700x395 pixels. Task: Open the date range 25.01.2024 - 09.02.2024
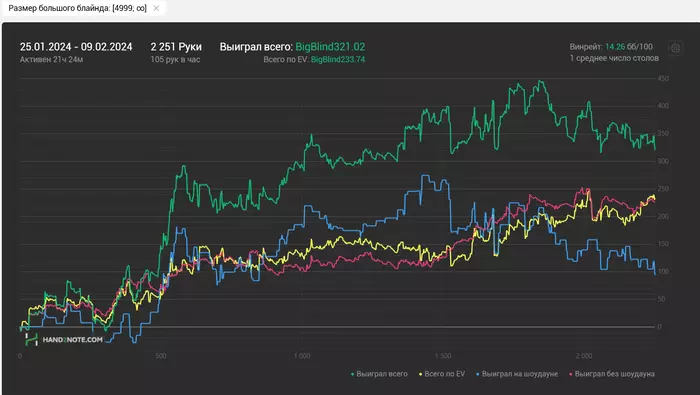tap(76, 47)
